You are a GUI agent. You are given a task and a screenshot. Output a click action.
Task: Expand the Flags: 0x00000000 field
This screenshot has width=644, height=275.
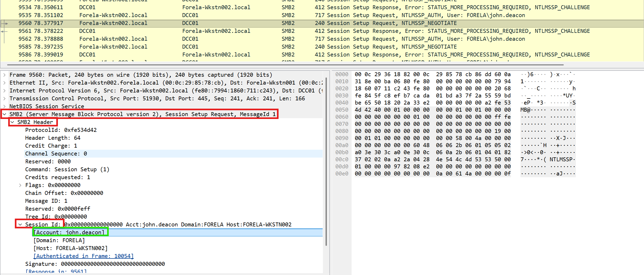click(x=20, y=185)
